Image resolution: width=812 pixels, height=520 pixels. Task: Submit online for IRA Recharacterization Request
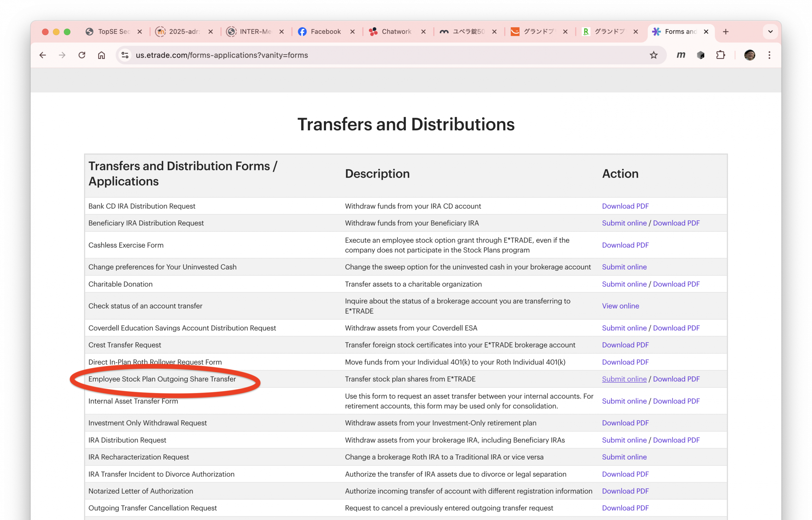click(x=624, y=457)
